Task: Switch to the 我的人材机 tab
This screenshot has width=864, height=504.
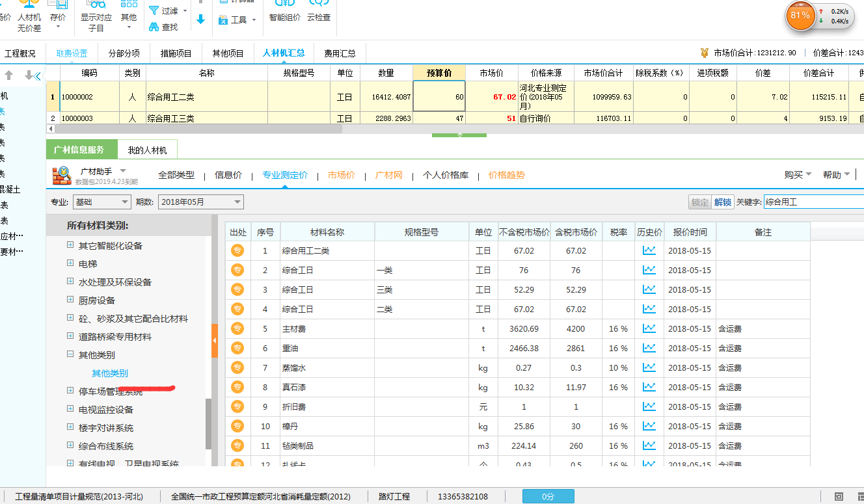Action: (147, 150)
